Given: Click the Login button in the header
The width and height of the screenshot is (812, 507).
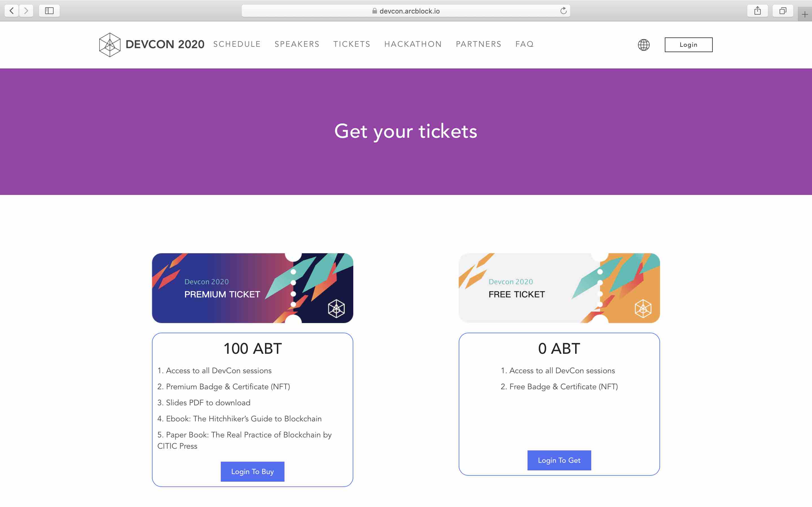Looking at the screenshot, I should pyautogui.click(x=689, y=45).
